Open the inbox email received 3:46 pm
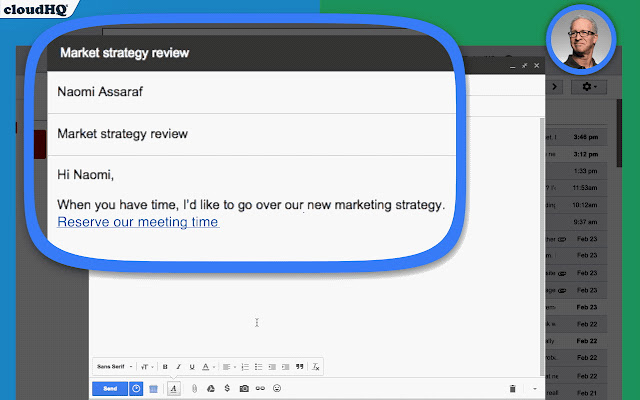Image resolution: width=640 pixels, height=400 pixels. [x=576, y=137]
